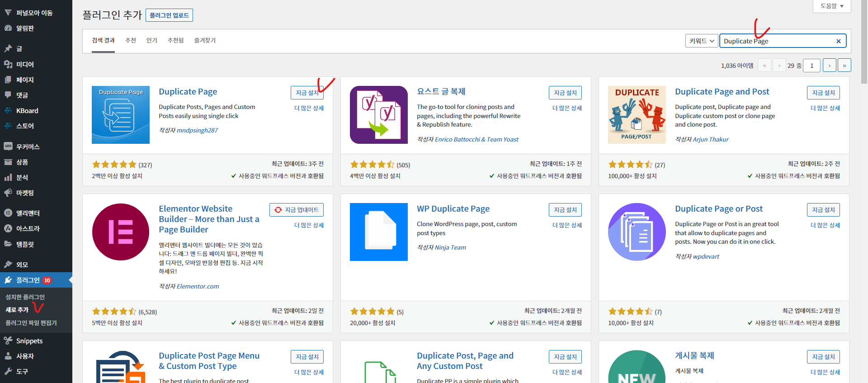Open WP Duplicate Page plugin thumbnail
The width and height of the screenshot is (868, 383).
coord(379,232)
